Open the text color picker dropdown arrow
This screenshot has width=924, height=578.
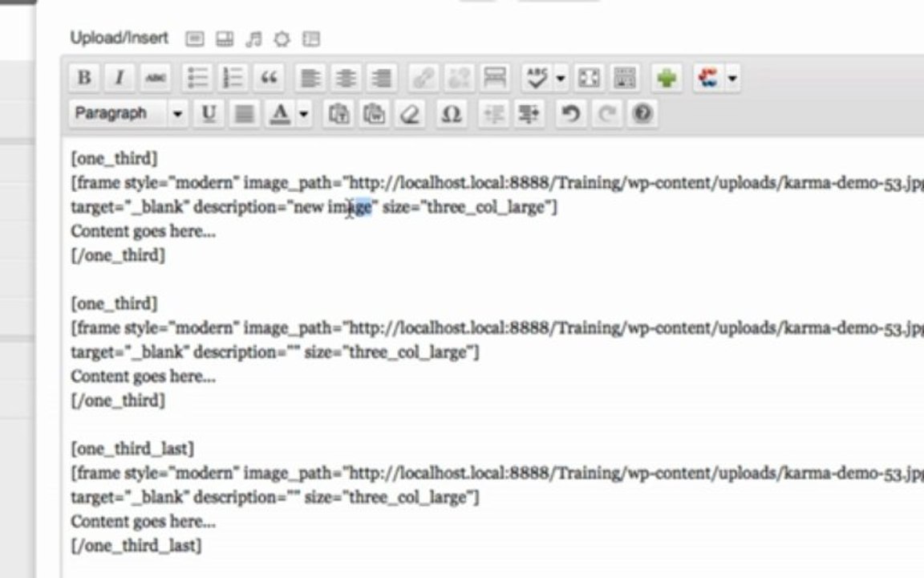click(303, 114)
